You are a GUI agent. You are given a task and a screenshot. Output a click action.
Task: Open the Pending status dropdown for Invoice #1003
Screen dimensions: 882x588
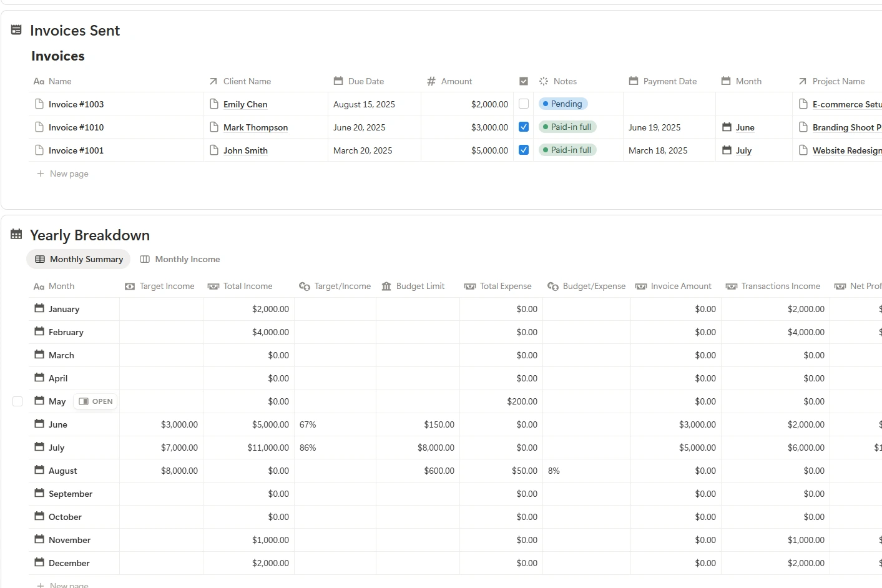coord(564,104)
